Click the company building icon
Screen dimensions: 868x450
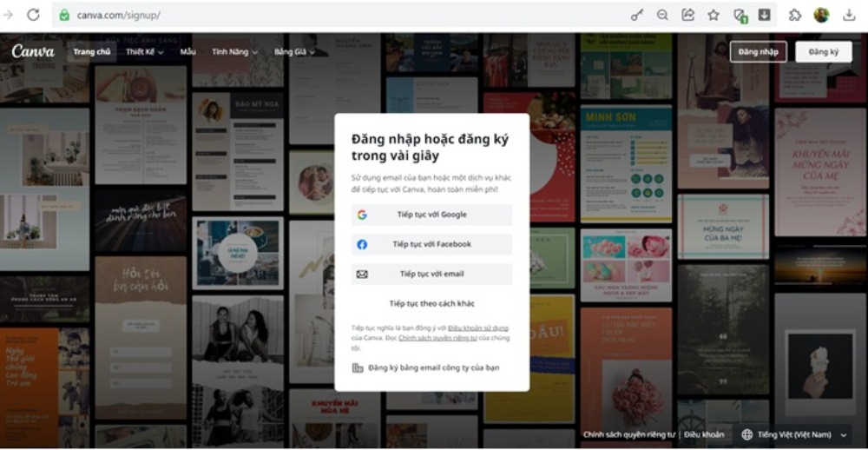click(358, 368)
